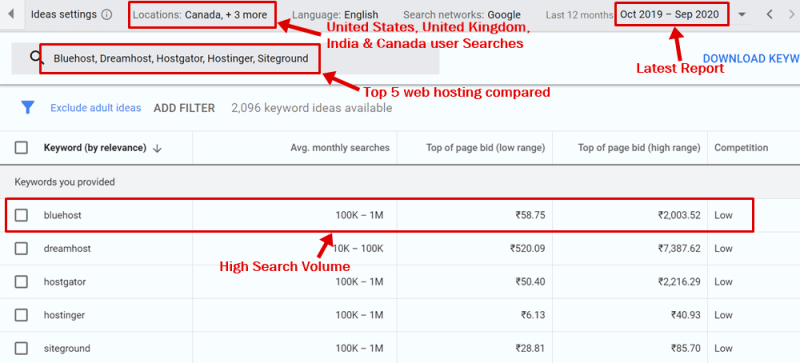The width and height of the screenshot is (800, 363).
Task: Open Ideas settings info icon
Action: click(x=107, y=15)
